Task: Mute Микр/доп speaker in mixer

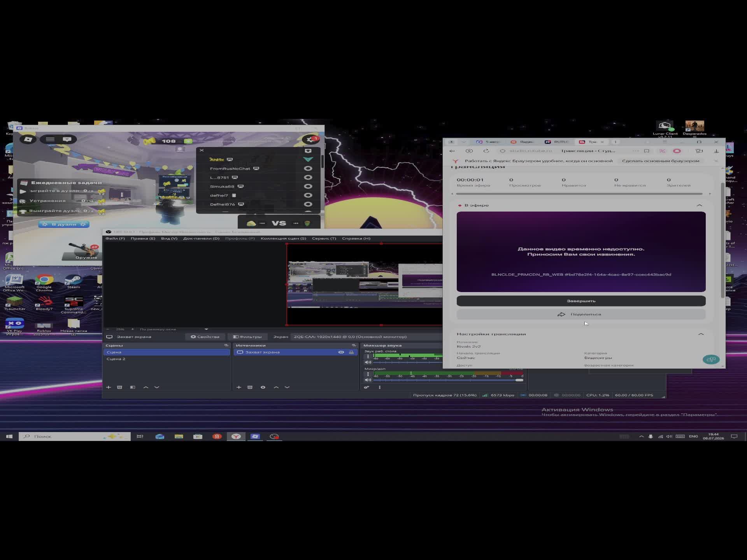Action: coord(368,380)
